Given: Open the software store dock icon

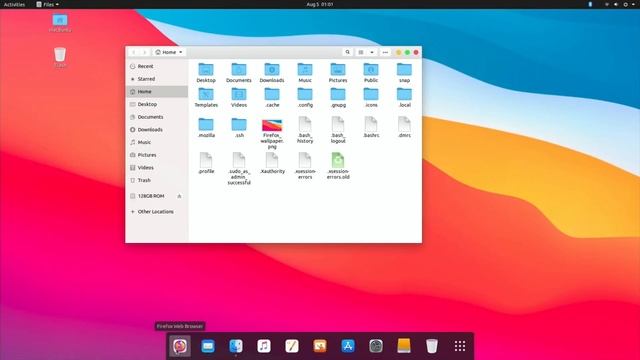Looking at the screenshot, I should (x=348, y=346).
